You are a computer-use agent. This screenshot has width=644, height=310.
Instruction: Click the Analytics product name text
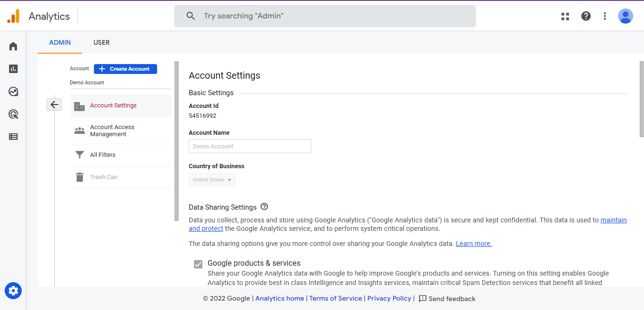click(49, 16)
